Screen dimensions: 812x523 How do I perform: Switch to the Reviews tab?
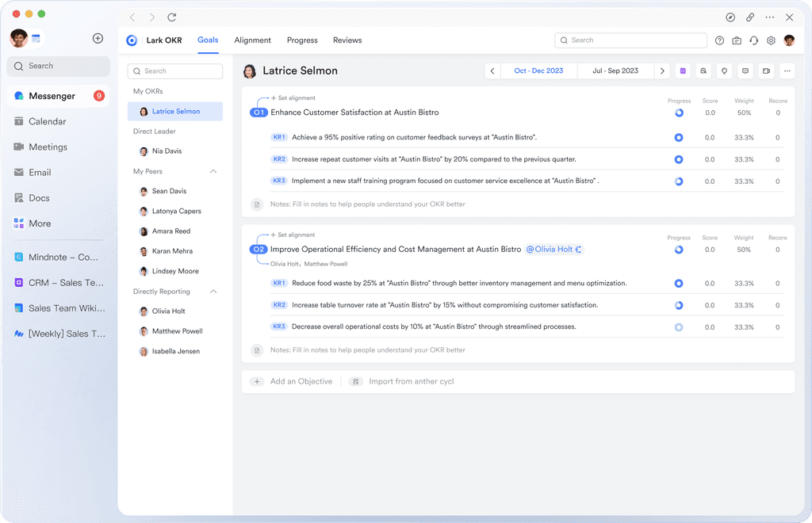347,40
